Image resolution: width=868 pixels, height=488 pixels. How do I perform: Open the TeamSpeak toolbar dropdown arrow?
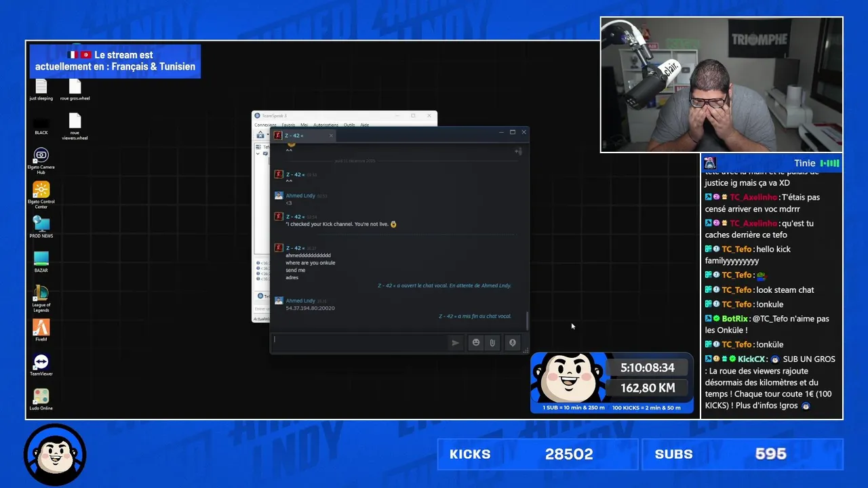point(267,135)
